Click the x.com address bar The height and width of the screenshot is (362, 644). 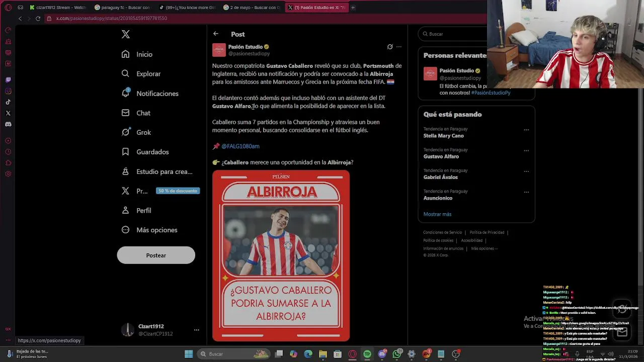click(x=267, y=18)
